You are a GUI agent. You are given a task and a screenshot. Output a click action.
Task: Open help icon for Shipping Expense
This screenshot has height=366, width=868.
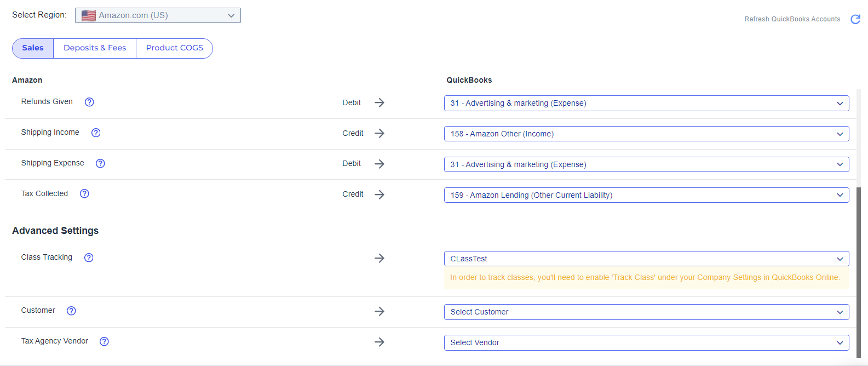coord(100,163)
